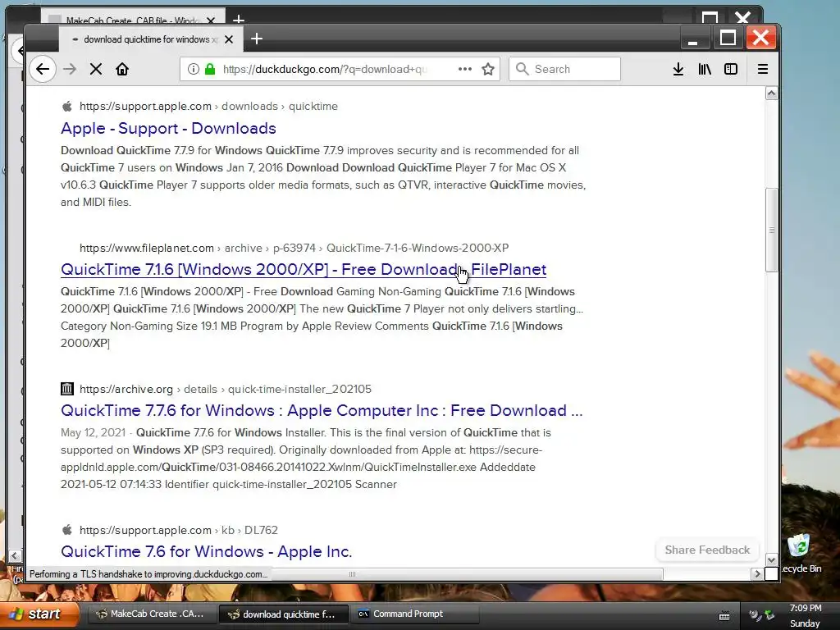Click the archive.org details URL breadcrumb
Image resolution: width=840 pixels, height=630 pixels.
tap(226, 389)
